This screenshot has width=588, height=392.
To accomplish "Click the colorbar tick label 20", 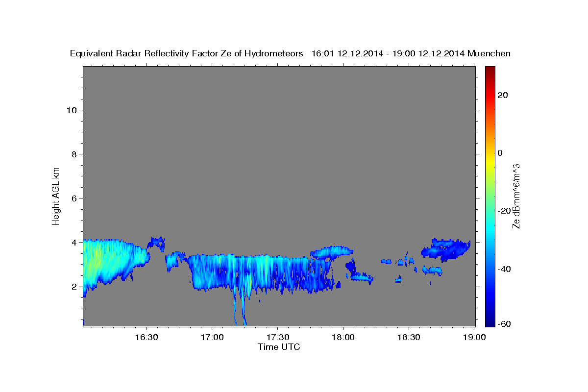I will pyautogui.click(x=502, y=95).
